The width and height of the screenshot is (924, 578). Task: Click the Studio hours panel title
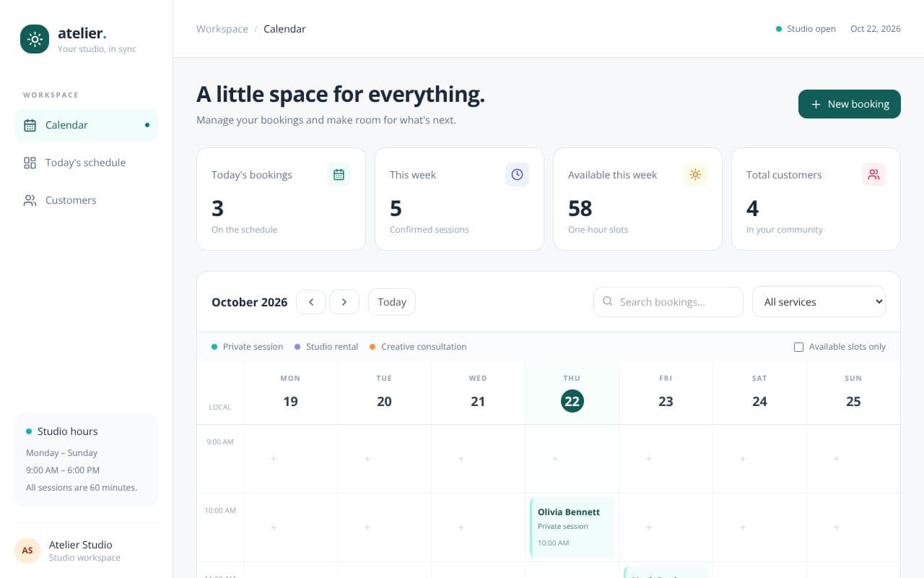click(67, 431)
